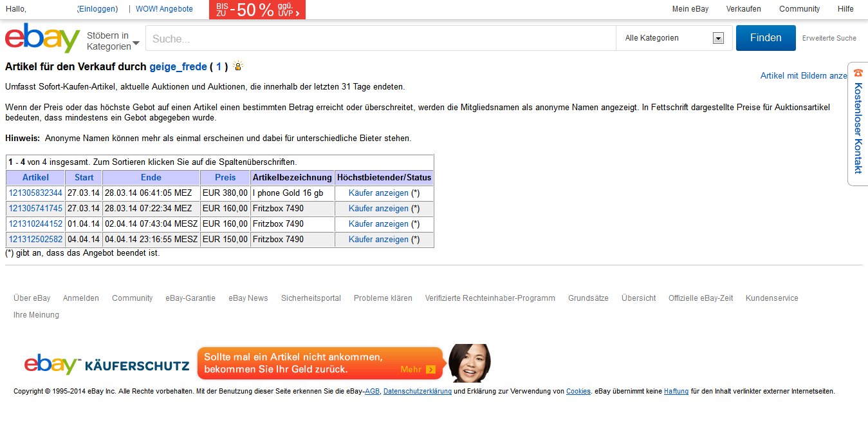Open the AGB link in copyright

point(372,391)
